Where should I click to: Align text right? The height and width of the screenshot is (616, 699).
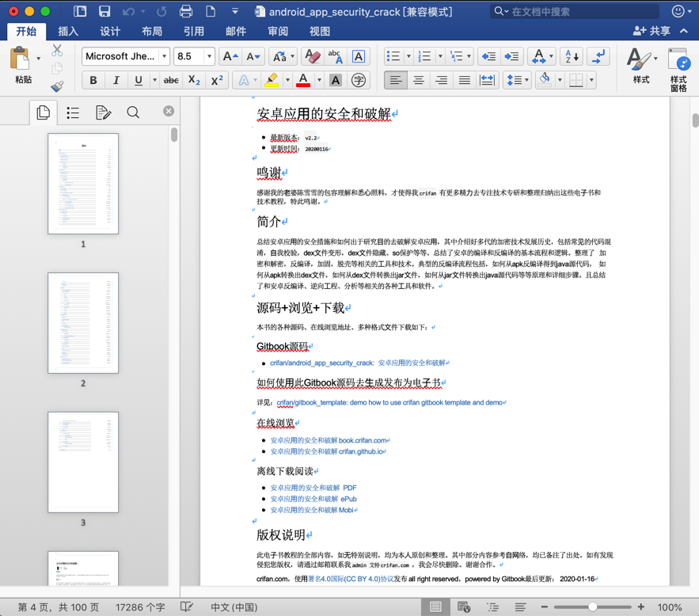coord(442,80)
